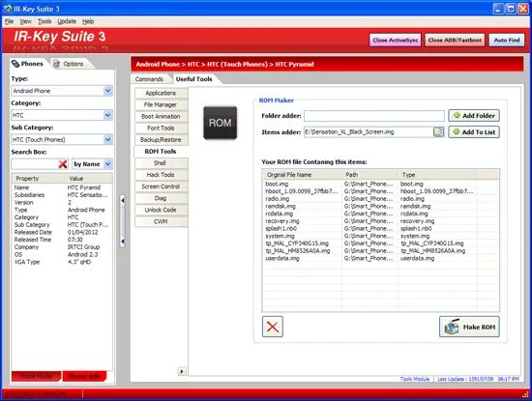Click Close ActiveSync button
This screenshot has width=532, height=401.
396,40
